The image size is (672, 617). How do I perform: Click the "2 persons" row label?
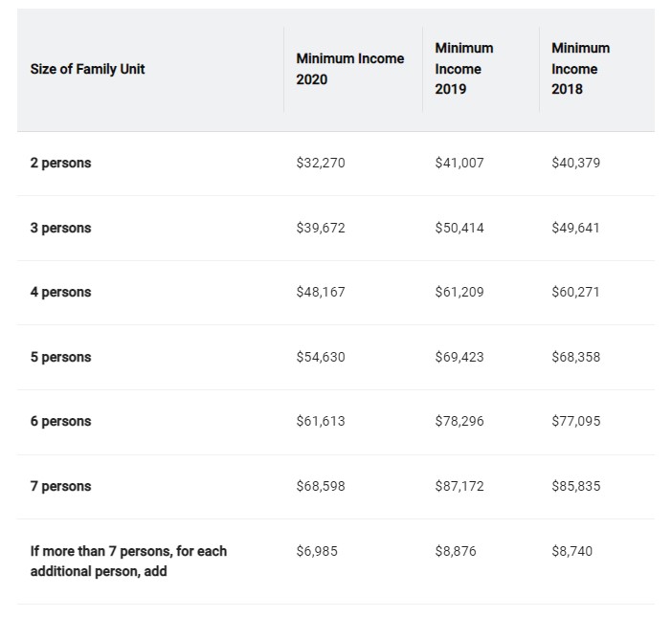[60, 163]
